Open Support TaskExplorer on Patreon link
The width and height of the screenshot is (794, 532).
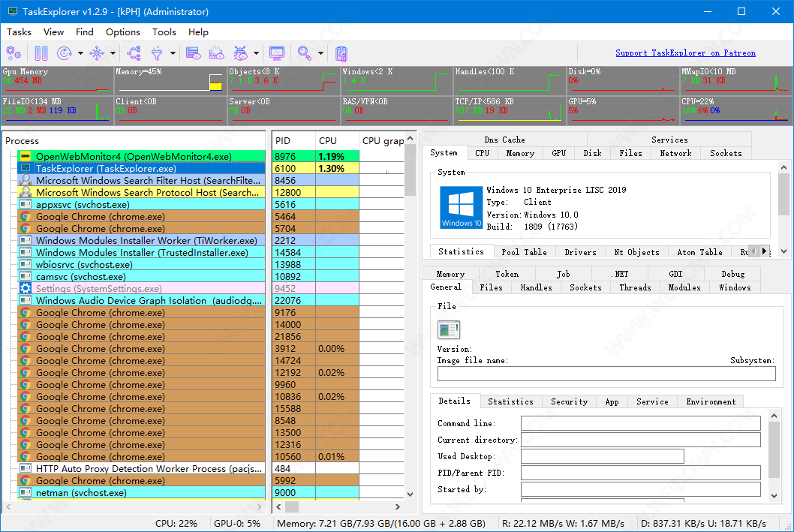click(x=685, y=53)
